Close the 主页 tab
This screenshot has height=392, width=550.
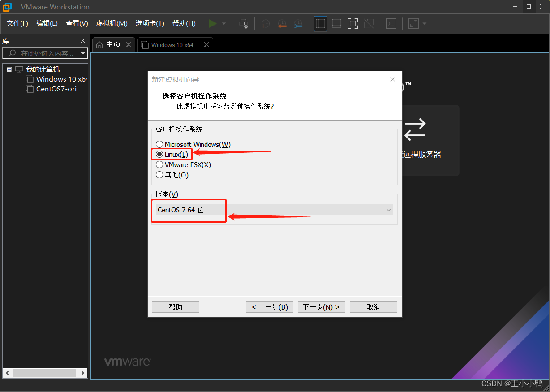click(129, 44)
